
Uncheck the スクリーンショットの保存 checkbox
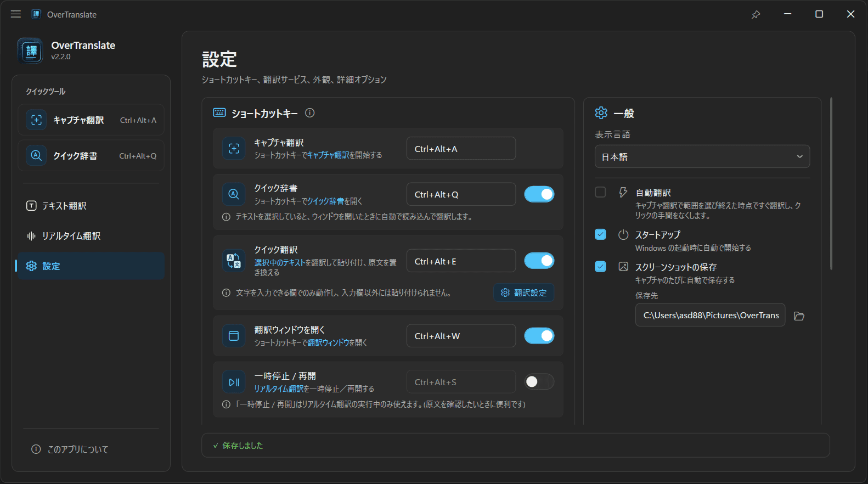pos(600,267)
